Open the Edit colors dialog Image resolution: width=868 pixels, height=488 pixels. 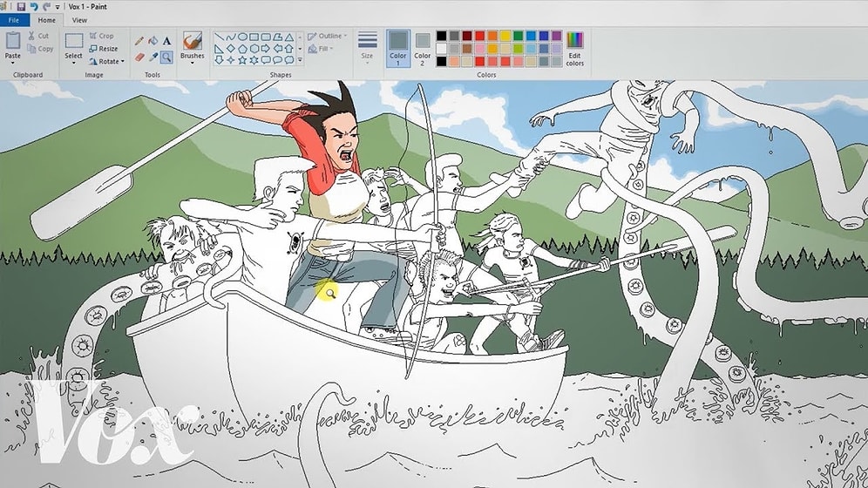[x=574, y=49]
